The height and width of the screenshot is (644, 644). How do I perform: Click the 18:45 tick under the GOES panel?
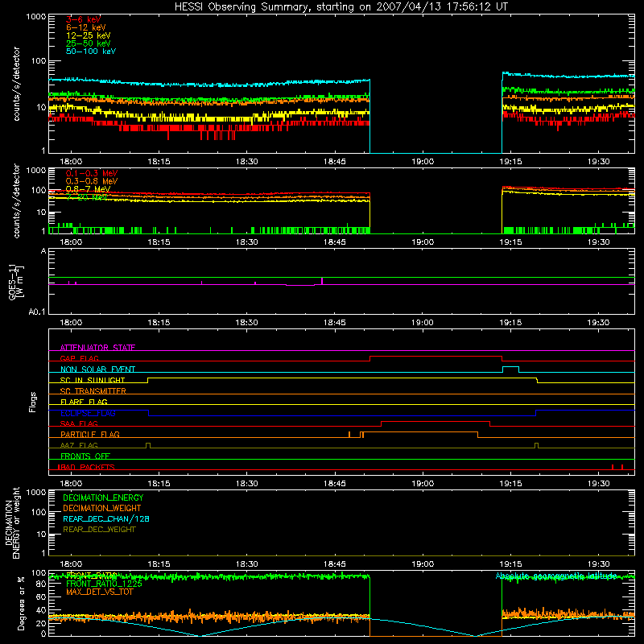[x=335, y=323]
